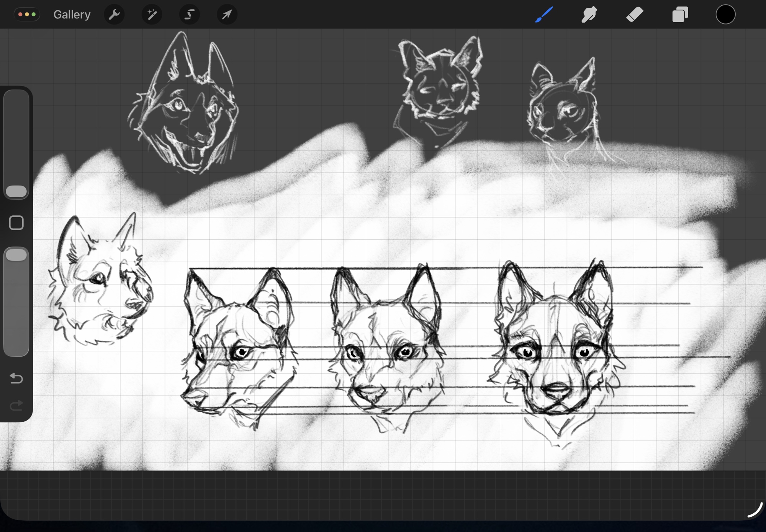Select the Paint brush tool
Screen dimensions: 766x532
[x=544, y=15]
